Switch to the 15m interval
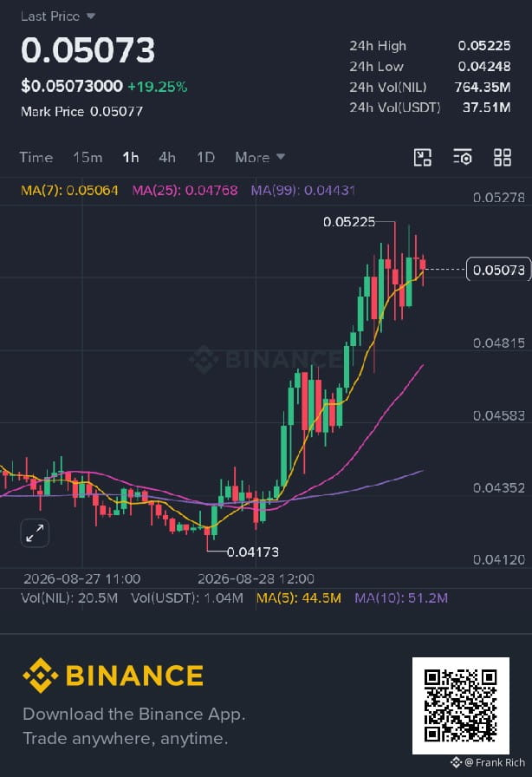 coord(88,157)
